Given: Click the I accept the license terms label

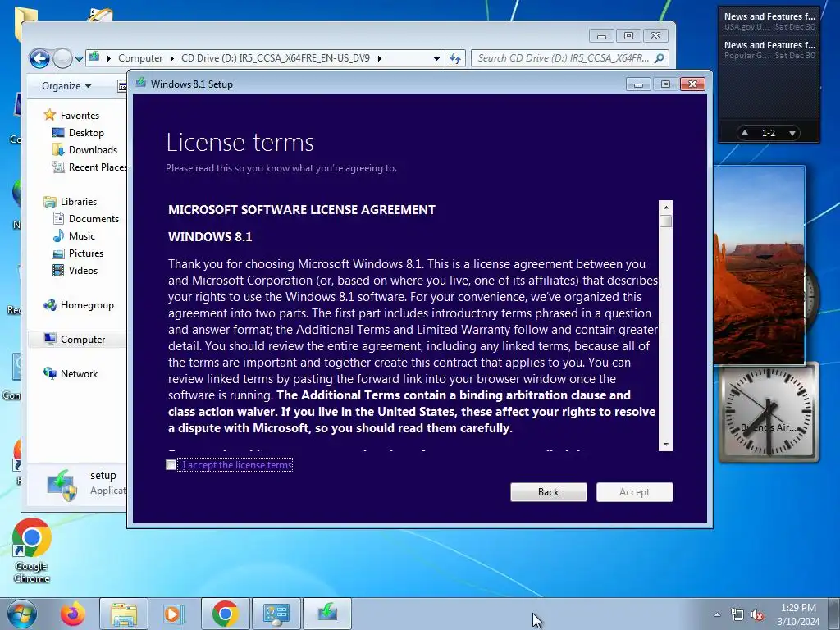Looking at the screenshot, I should 237,465.
